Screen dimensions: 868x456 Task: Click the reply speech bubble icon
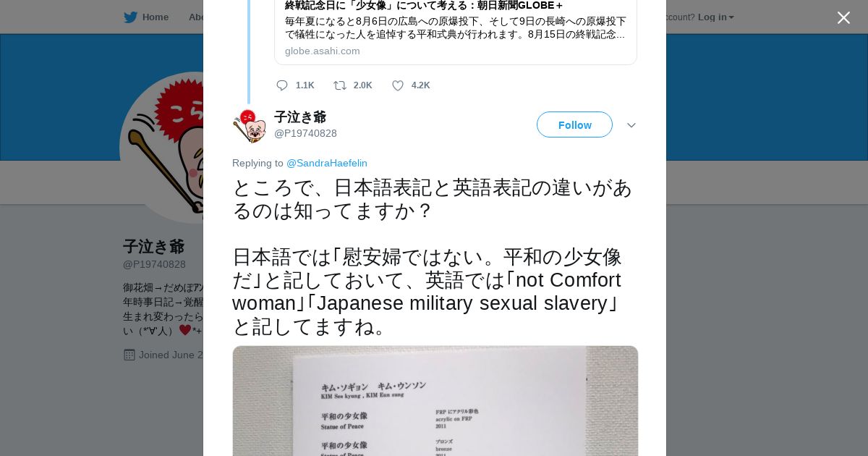pos(282,85)
